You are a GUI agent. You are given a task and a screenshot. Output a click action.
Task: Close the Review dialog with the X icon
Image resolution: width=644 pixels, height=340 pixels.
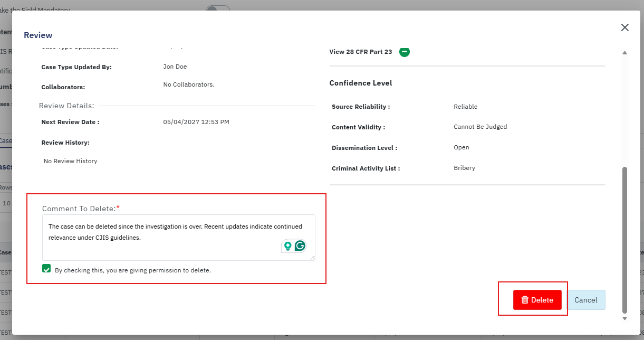(624, 27)
